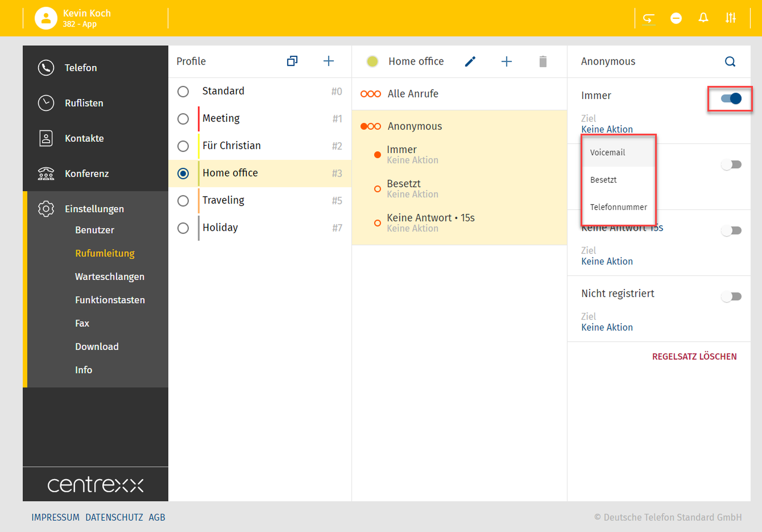
Task: Click REGELSATZ LÖSCHEN
Action: coord(694,357)
